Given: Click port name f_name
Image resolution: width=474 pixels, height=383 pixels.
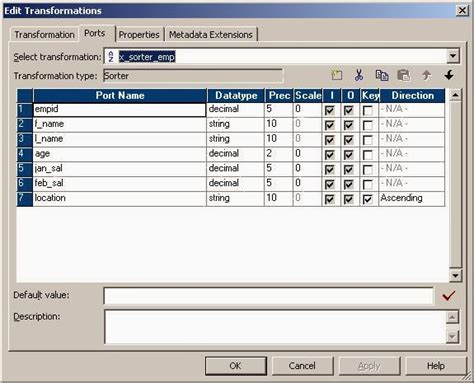Looking at the screenshot, I should (x=120, y=124).
